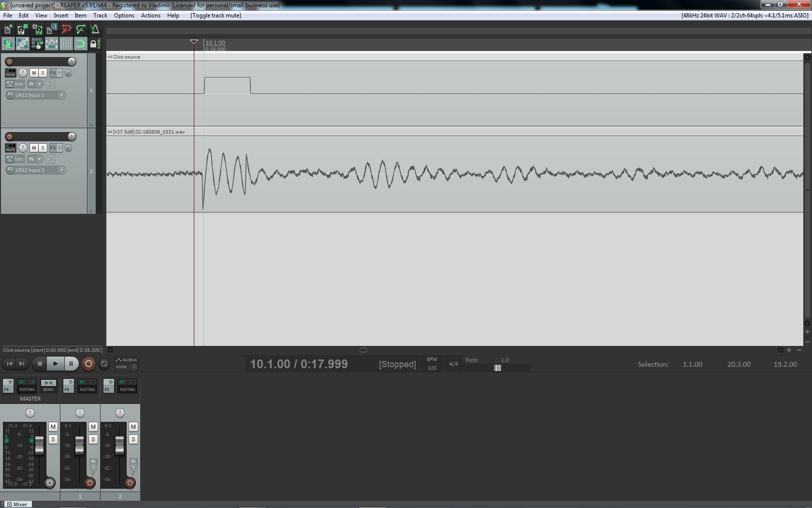The image size is (812, 508).
Task: Click MASTER volume fader in mixer
Action: point(39,445)
